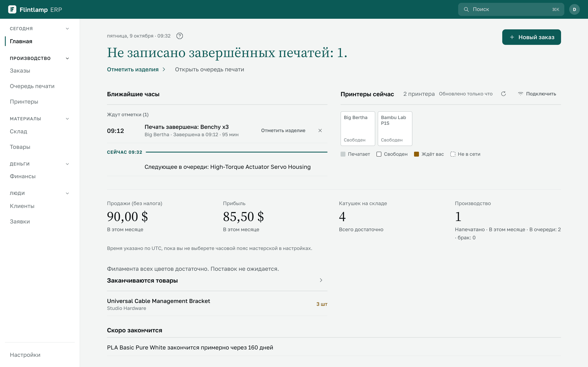Collapse the Материалы sidebar section
This screenshot has width=588, height=367.
tap(67, 119)
